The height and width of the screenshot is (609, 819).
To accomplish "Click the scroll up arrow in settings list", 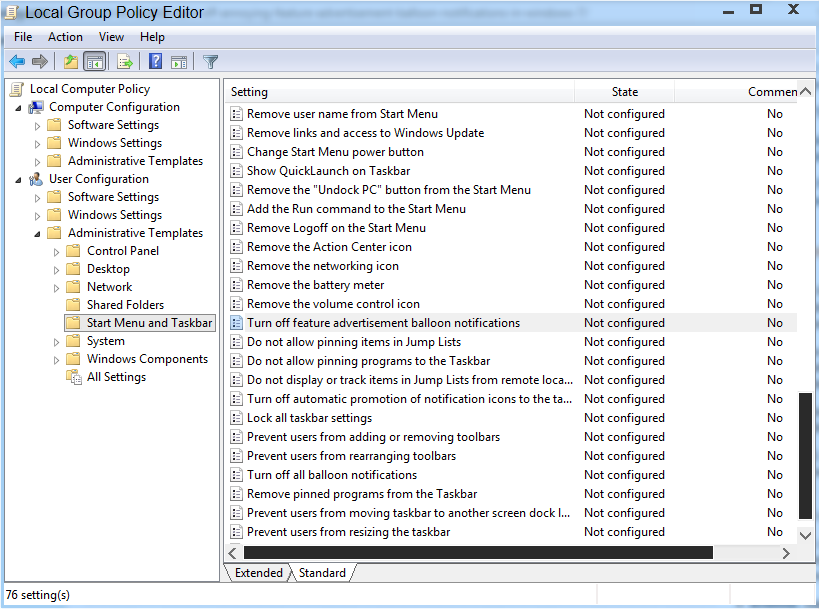I will (805, 91).
